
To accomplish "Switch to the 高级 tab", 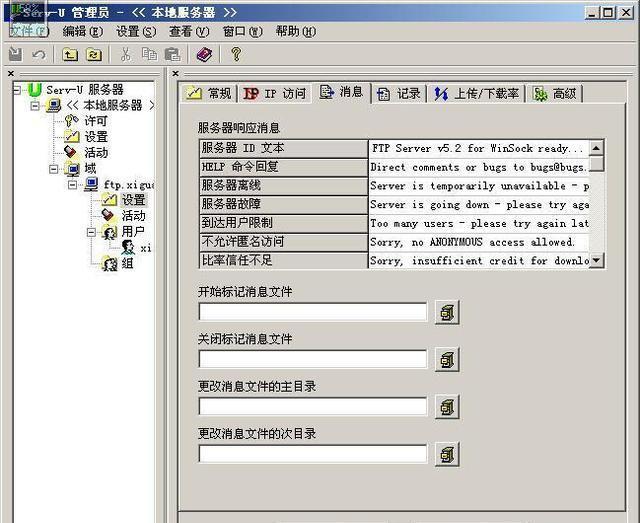I will click(554, 93).
